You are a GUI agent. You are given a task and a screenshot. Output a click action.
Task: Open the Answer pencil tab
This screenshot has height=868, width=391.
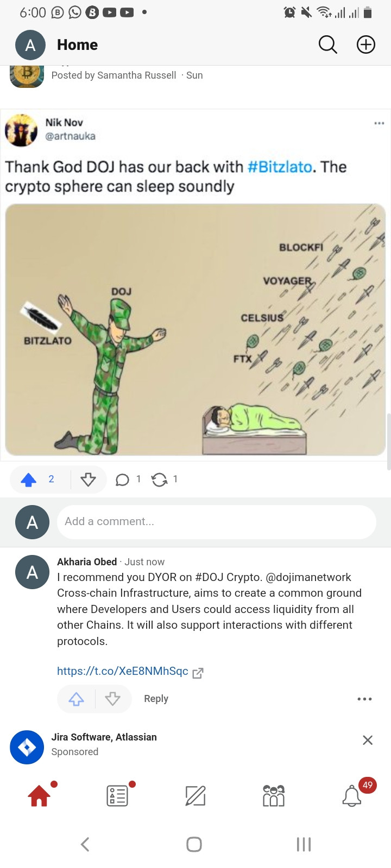pos(195,796)
